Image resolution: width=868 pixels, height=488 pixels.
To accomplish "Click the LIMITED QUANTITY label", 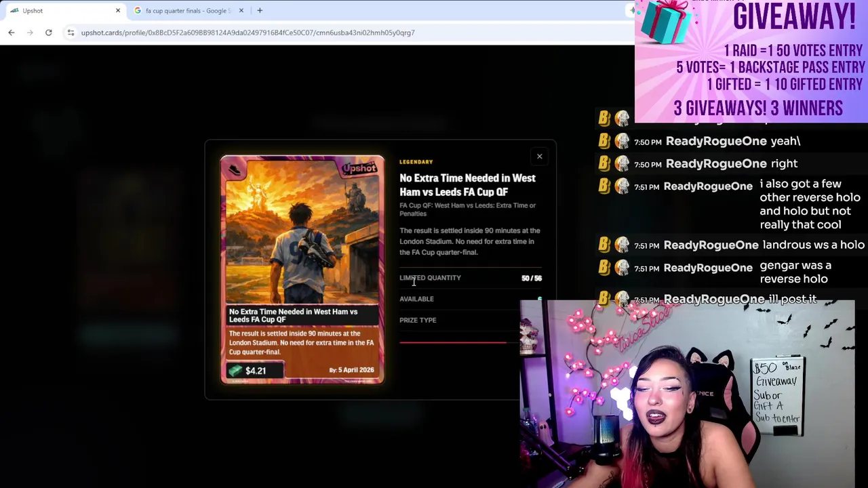I will (x=430, y=278).
